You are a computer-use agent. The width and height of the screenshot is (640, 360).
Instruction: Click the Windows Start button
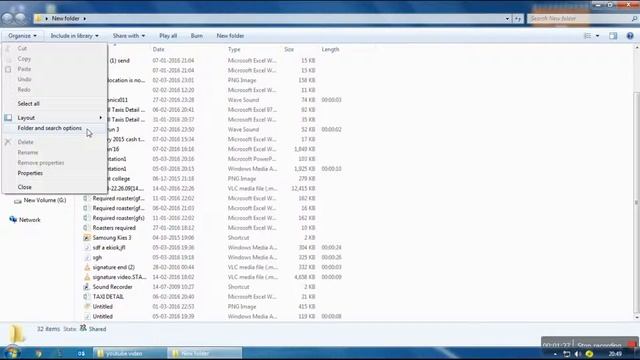tap(11, 353)
